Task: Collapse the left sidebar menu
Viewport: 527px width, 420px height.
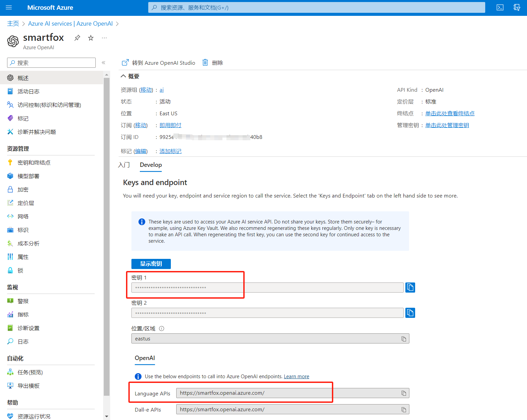Action: click(x=103, y=63)
